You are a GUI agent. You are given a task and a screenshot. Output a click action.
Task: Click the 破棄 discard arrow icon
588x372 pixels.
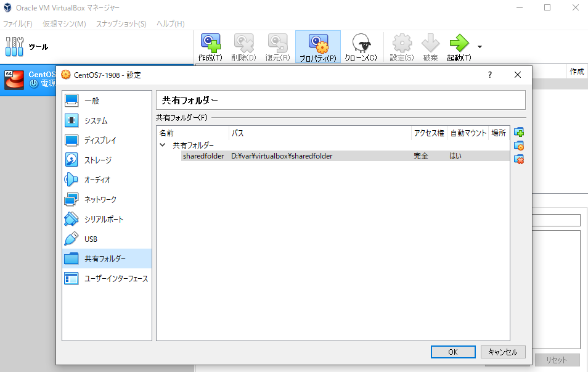[x=430, y=47]
